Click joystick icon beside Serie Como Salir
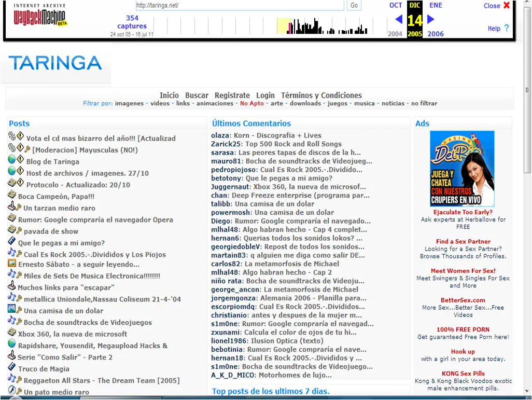The width and height of the screenshot is (532, 400). pyautogui.click(x=12, y=355)
